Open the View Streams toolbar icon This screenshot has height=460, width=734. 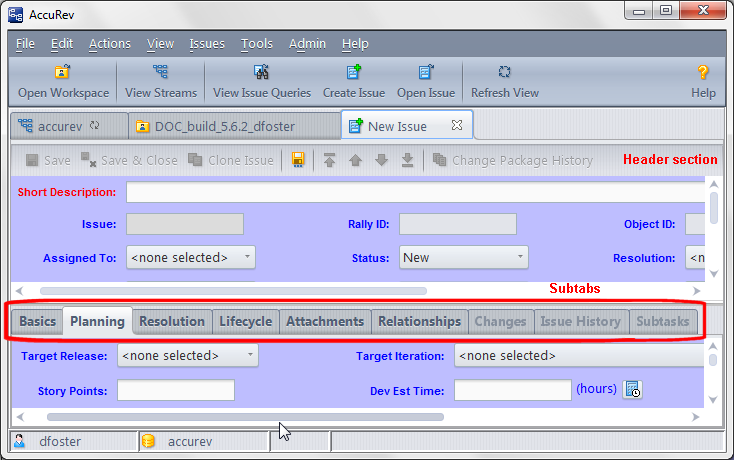160,73
